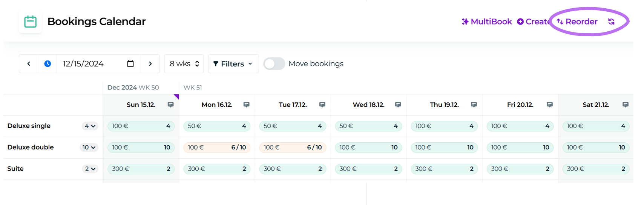Click the 12/15/2024 date input field
644x205 pixels.
point(90,64)
